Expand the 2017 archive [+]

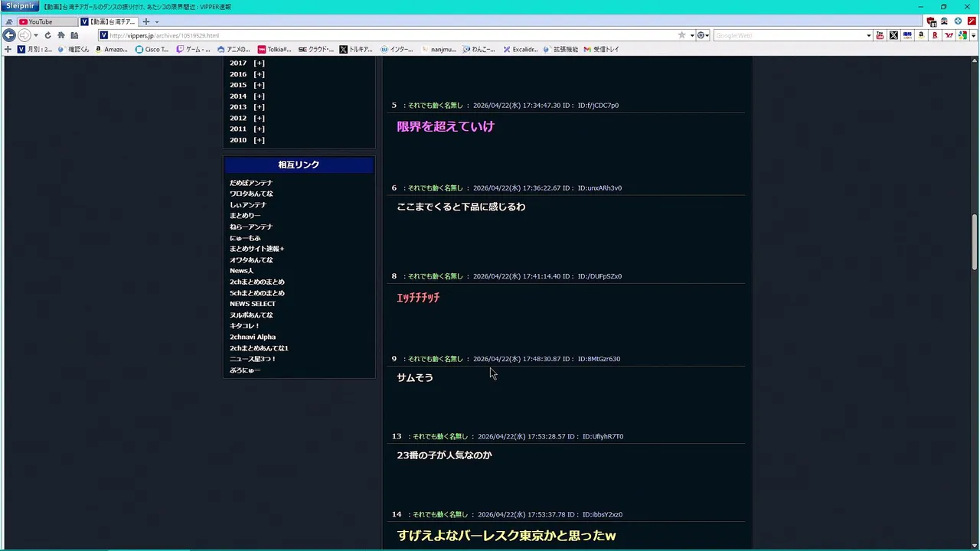[x=259, y=63]
